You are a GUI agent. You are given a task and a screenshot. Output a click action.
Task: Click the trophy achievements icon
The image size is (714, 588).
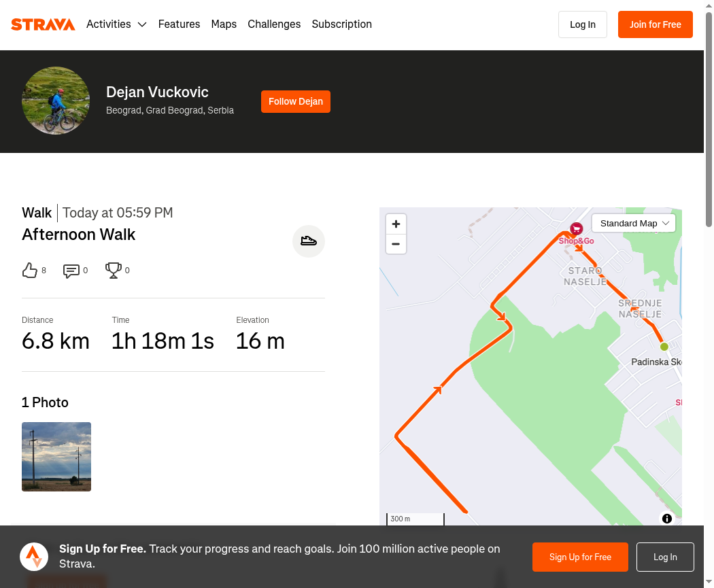(x=114, y=271)
